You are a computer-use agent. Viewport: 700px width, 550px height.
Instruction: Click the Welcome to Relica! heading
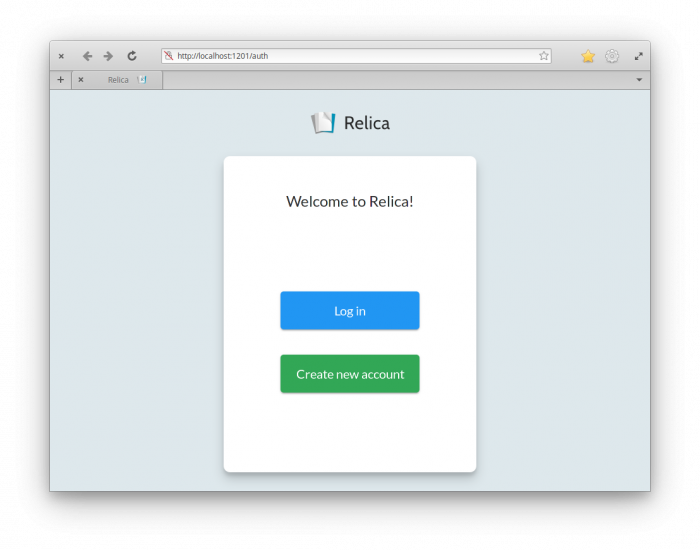pyautogui.click(x=350, y=201)
